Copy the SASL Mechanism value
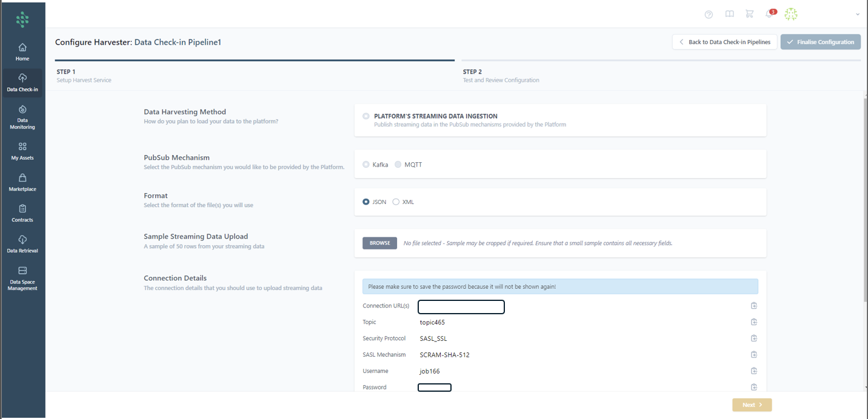The image size is (868, 419). point(754,355)
